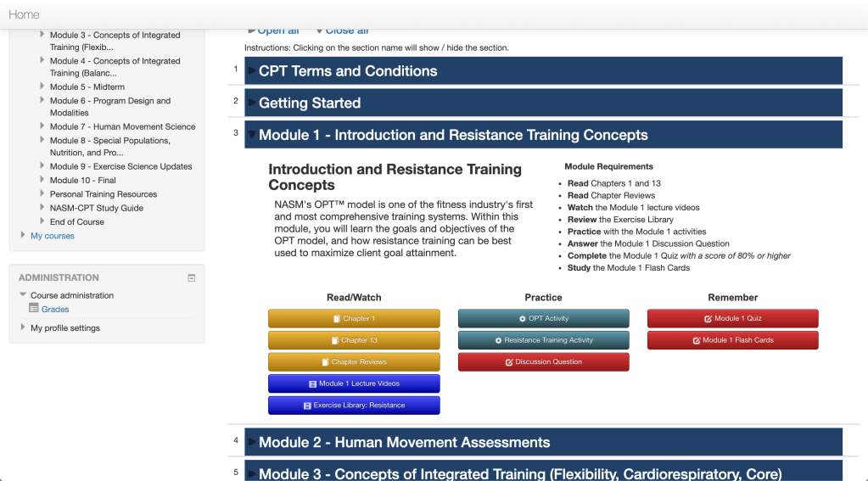Image resolution: width=868 pixels, height=481 pixels.
Task: Collapse the Administration block using its minimize icon
Action: pyautogui.click(x=192, y=277)
